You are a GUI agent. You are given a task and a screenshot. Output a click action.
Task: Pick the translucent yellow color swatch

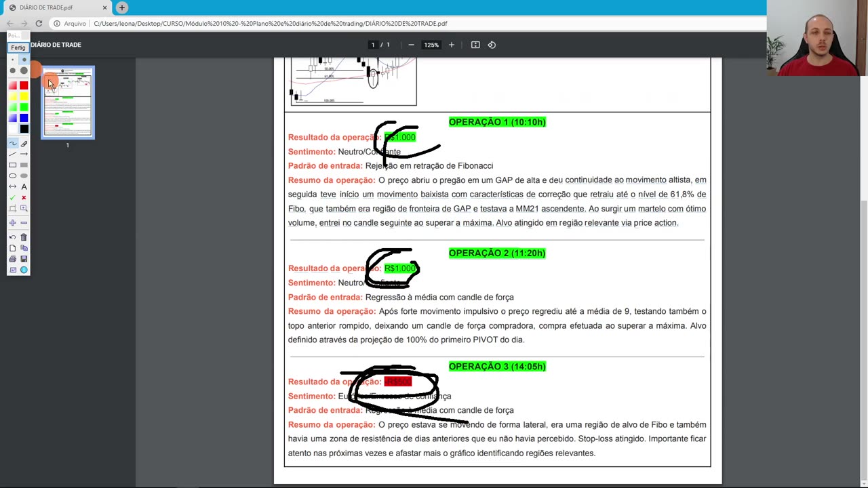(x=12, y=96)
